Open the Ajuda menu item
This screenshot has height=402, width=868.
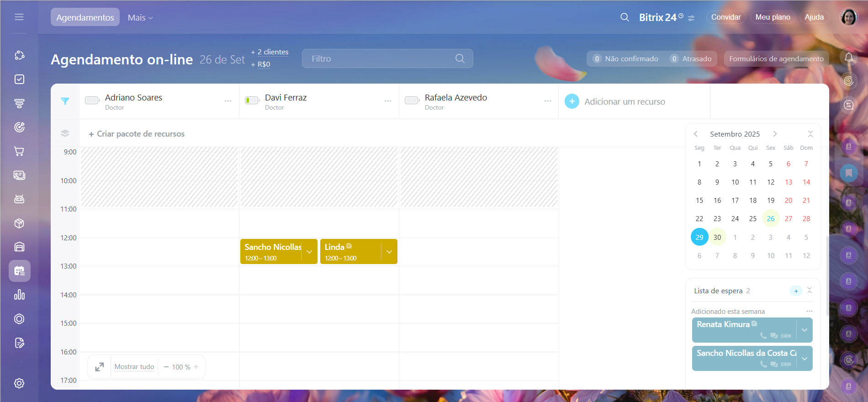(x=814, y=17)
